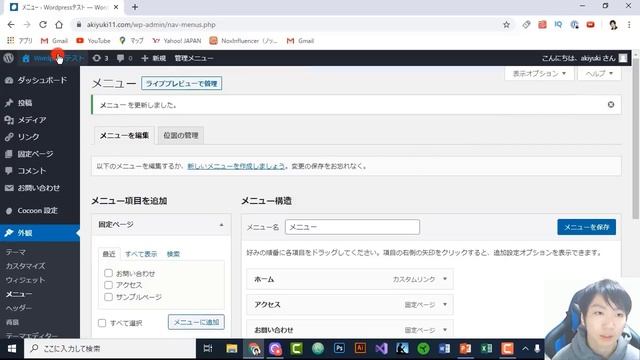Open the updates counter showing 3
Viewport: 640px width, 360px height.
coord(100,58)
